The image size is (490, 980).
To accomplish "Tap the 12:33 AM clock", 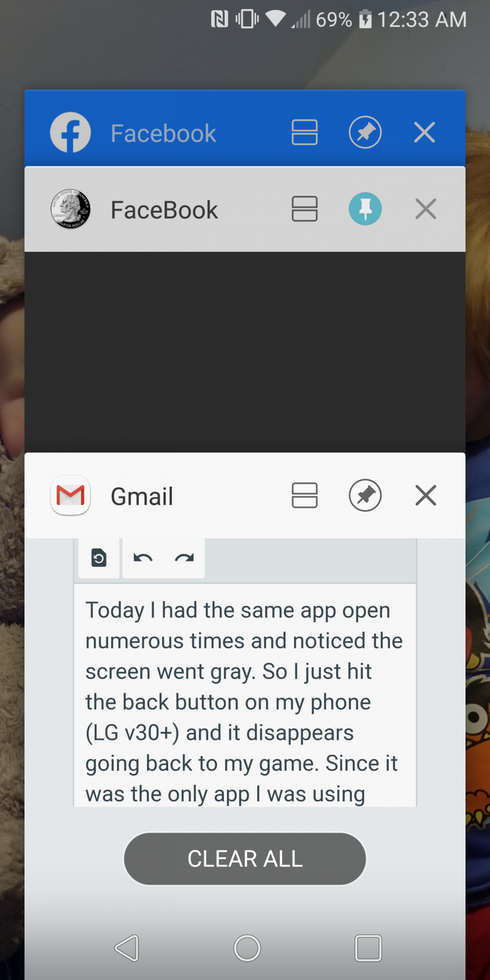I will pos(422,20).
